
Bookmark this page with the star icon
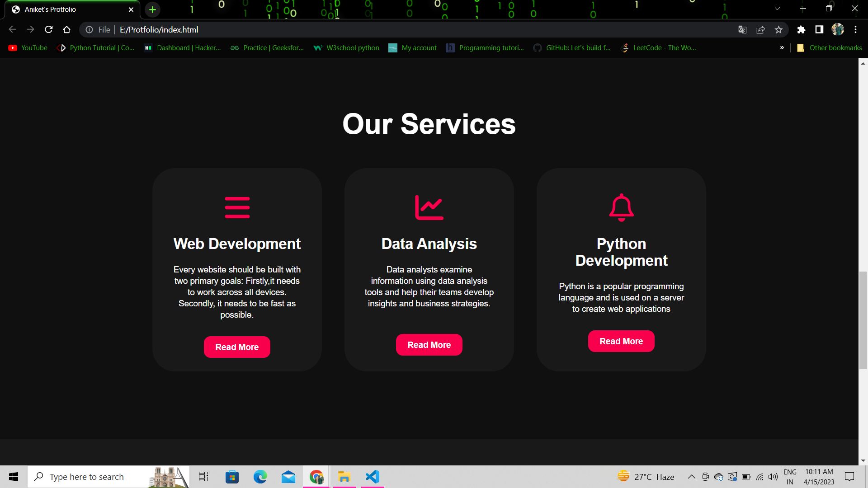[778, 29]
